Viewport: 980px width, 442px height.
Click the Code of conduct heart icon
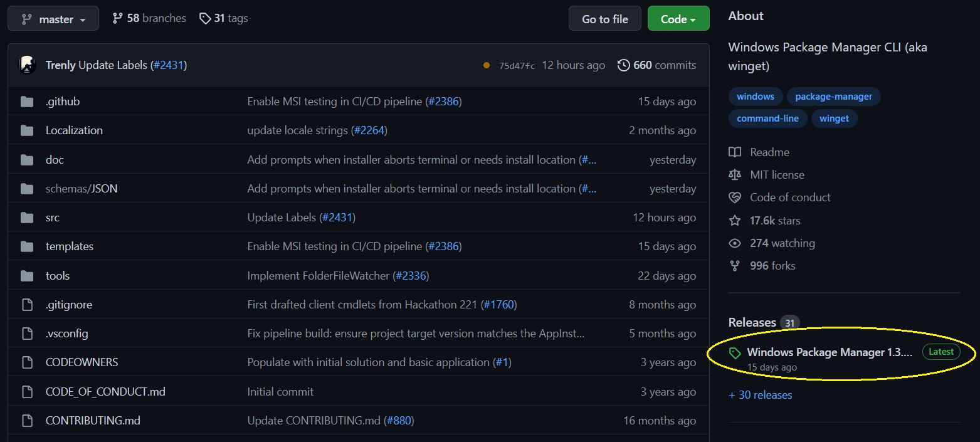[735, 197]
